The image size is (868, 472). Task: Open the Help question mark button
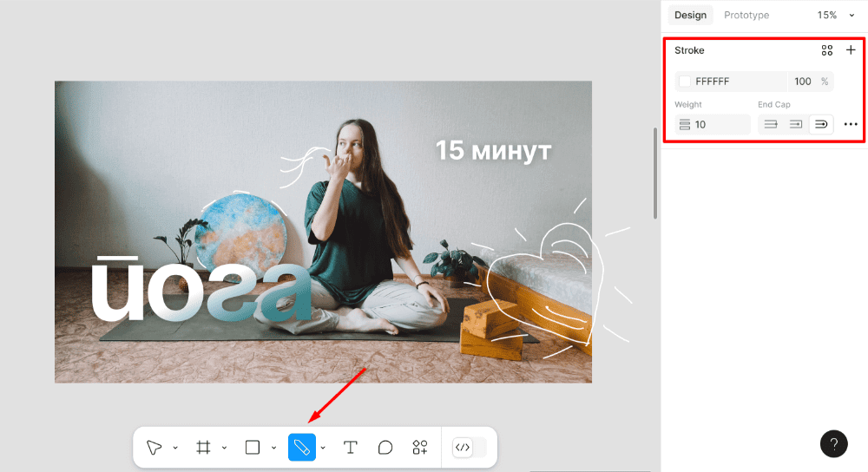point(833,443)
